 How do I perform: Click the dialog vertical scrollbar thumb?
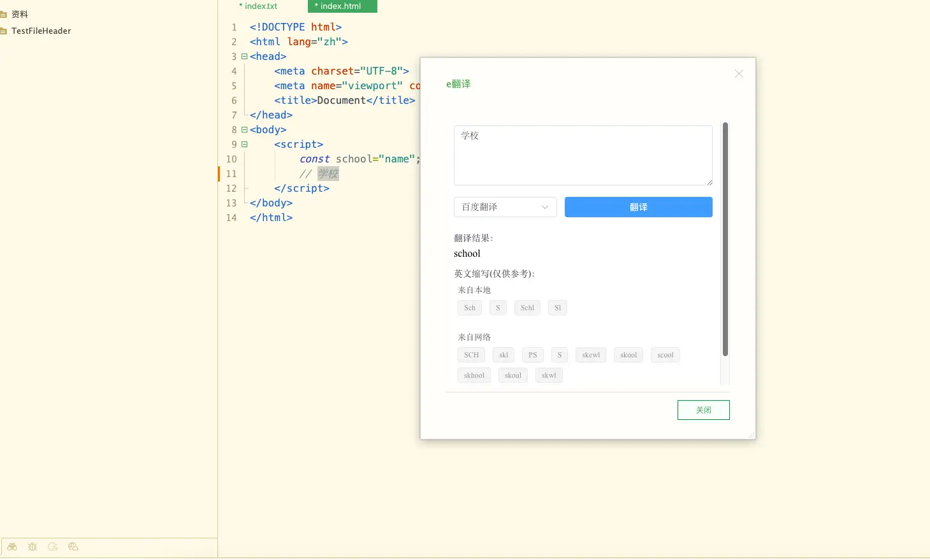(x=725, y=239)
